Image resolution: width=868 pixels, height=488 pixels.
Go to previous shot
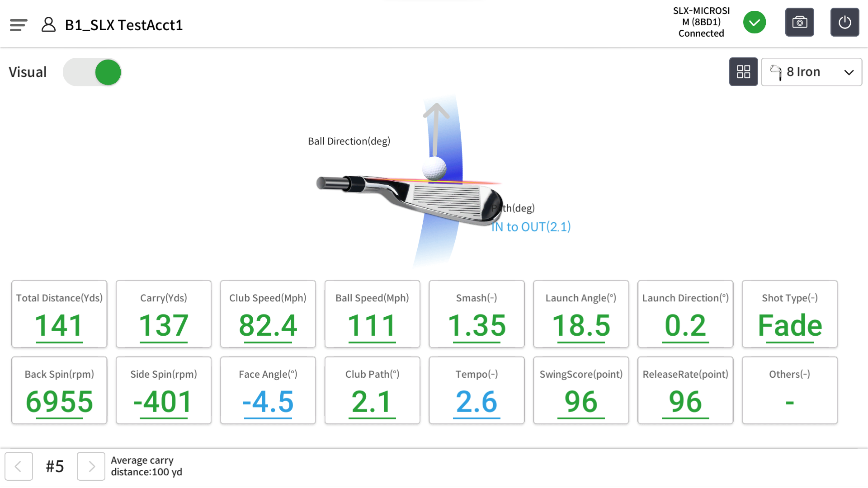19,466
